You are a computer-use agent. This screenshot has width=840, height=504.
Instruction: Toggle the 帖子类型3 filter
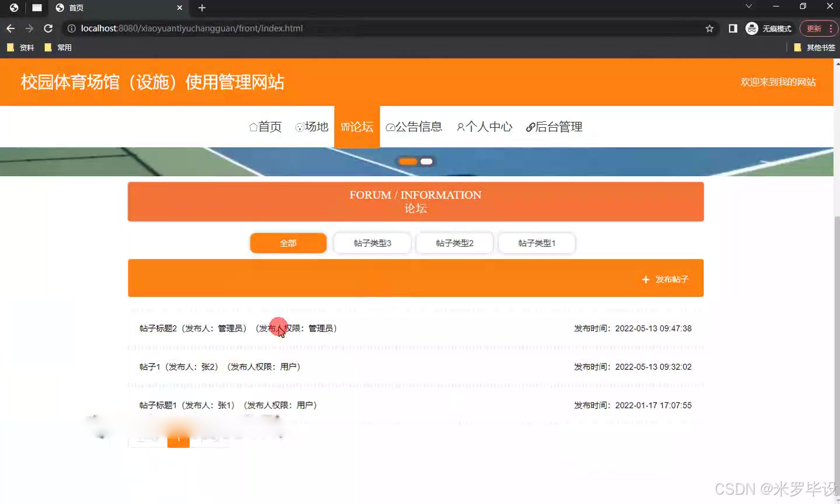(372, 243)
